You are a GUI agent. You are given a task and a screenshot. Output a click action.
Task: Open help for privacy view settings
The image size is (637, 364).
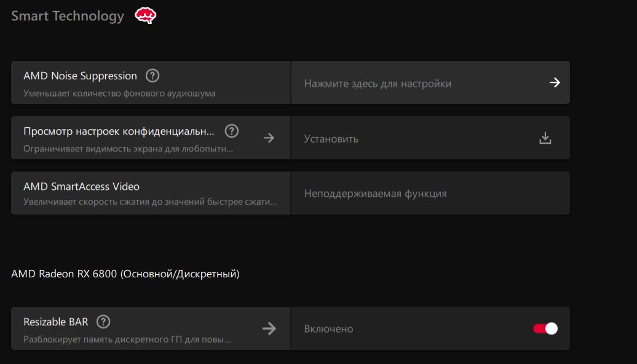tap(232, 131)
